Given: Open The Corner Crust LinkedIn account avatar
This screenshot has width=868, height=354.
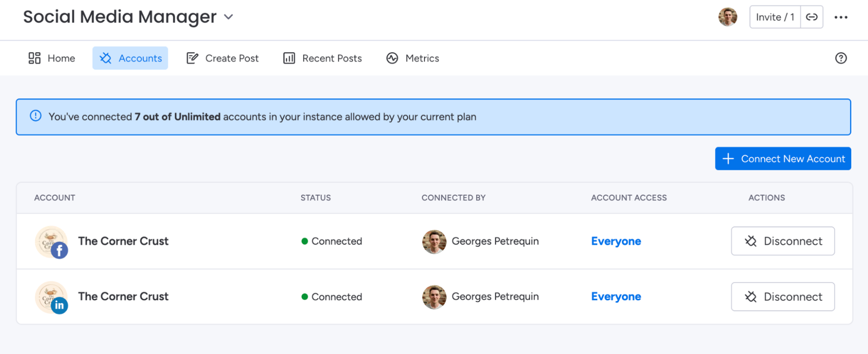Looking at the screenshot, I should point(51,298).
